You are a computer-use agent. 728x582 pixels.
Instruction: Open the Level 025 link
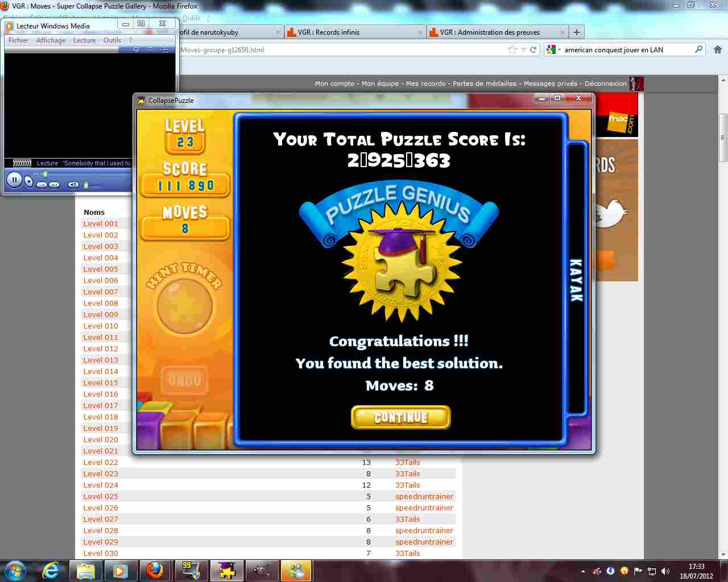101,496
